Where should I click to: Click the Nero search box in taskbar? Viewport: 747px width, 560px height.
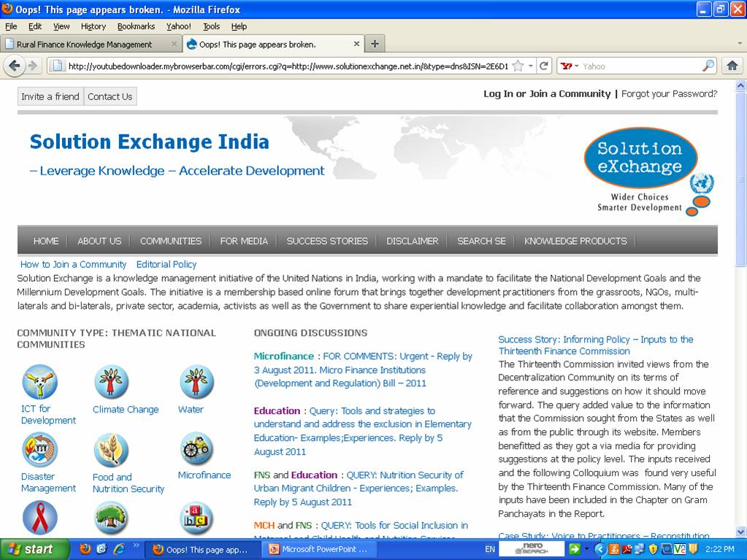point(531,549)
